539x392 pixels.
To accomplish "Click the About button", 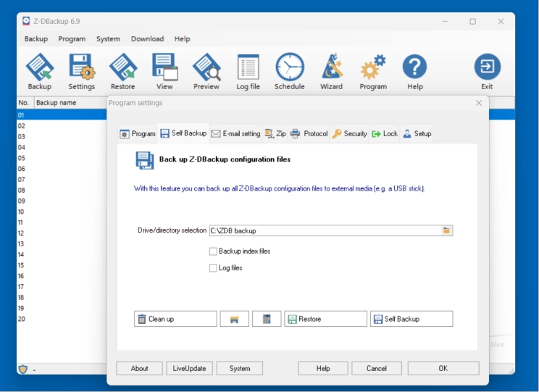I will coord(140,368).
